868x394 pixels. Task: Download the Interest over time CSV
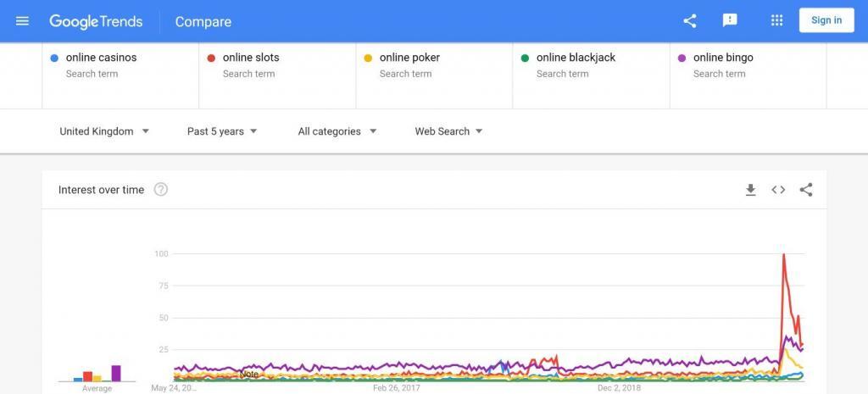pyautogui.click(x=750, y=190)
